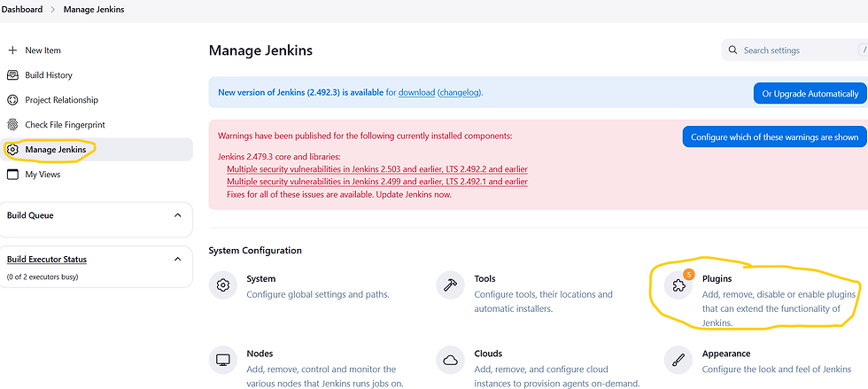Viewport: 868px width, 389px height.
Task: Click the Manage Jenkins gear icon
Action: 12,150
